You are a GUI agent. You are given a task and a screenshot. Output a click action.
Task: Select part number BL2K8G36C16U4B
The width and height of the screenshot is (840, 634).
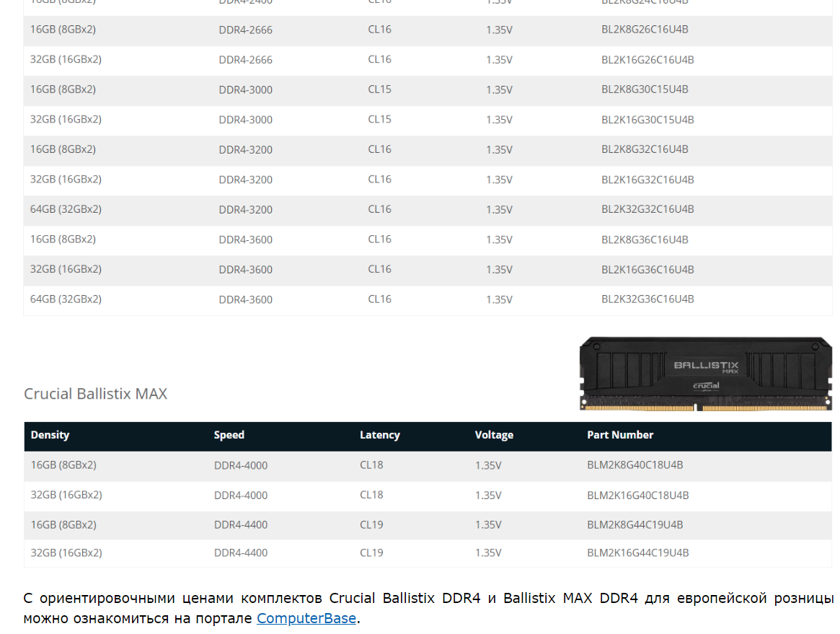645,239
